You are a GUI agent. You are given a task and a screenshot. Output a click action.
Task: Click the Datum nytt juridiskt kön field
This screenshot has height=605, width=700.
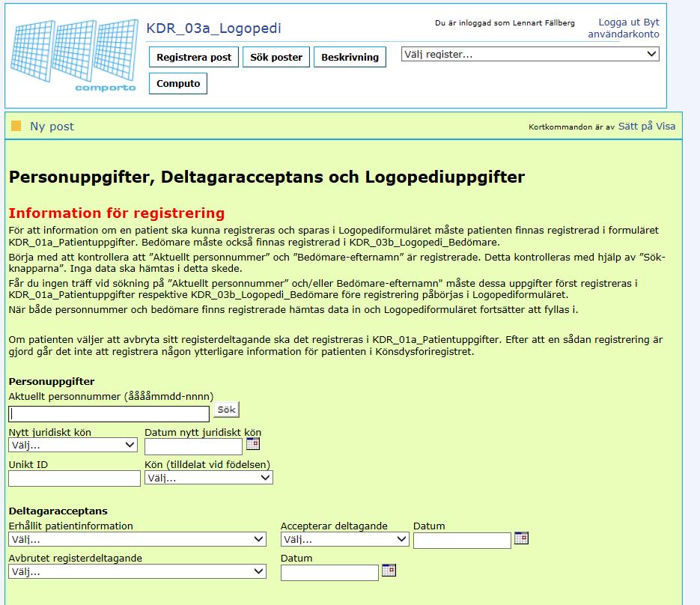(193, 446)
